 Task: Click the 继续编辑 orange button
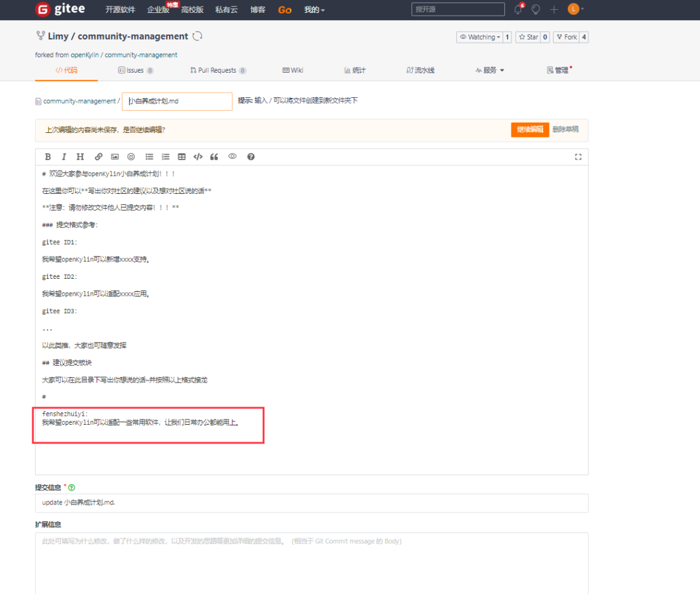[530, 130]
